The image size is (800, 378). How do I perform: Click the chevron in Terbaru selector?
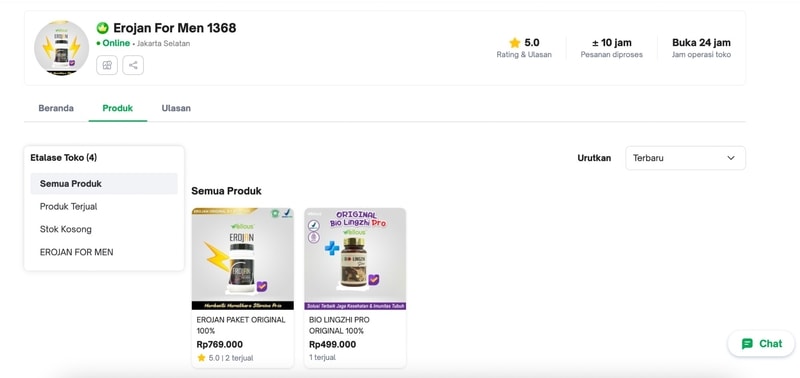click(731, 158)
